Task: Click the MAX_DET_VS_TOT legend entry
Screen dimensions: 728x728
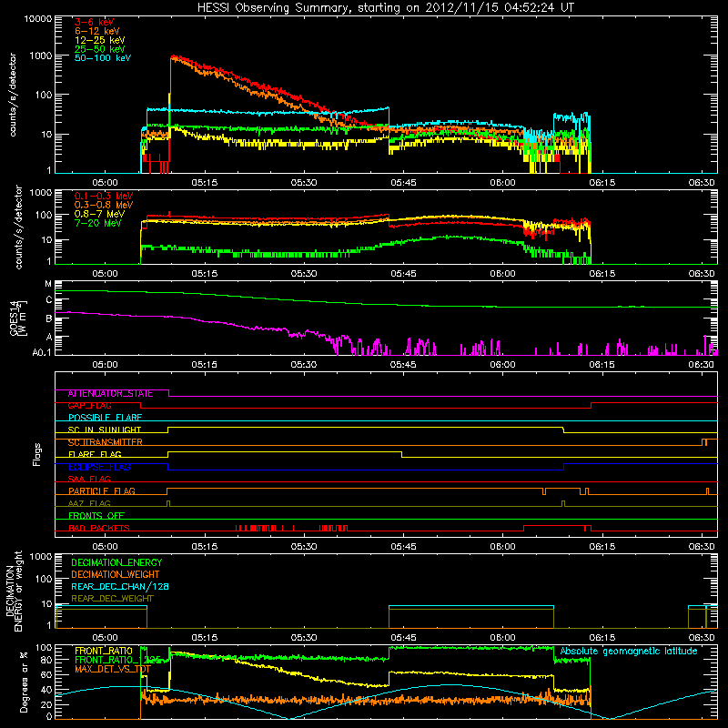Action: 112,669
